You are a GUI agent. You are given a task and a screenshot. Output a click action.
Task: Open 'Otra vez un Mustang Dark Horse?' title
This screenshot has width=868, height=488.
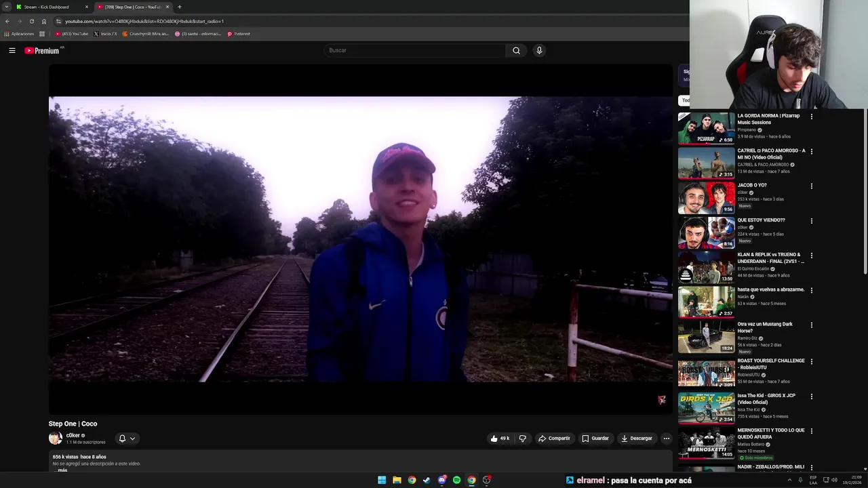coord(765,327)
